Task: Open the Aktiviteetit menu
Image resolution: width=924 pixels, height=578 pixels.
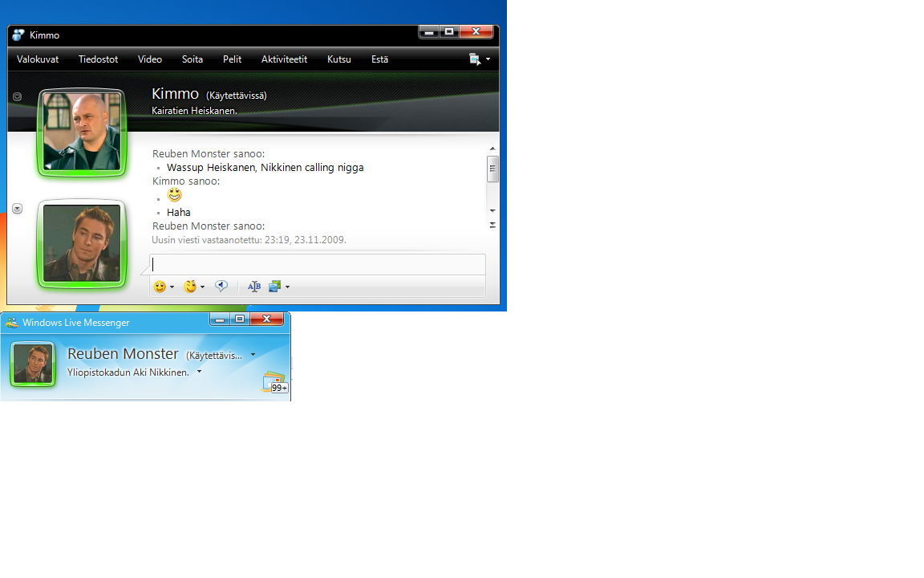Action: coord(284,59)
